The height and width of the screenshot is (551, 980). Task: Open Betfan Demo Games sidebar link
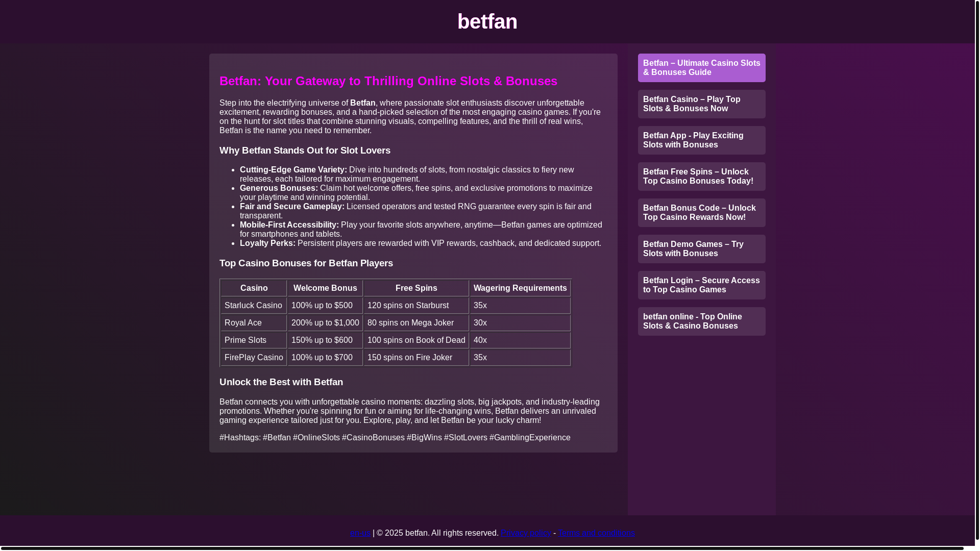pyautogui.click(x=701, y=249)
